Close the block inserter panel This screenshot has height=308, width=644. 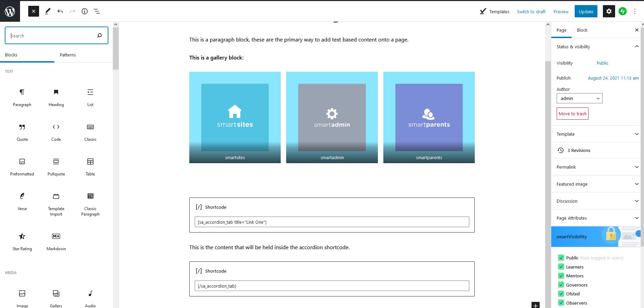[x=34, y=11]
